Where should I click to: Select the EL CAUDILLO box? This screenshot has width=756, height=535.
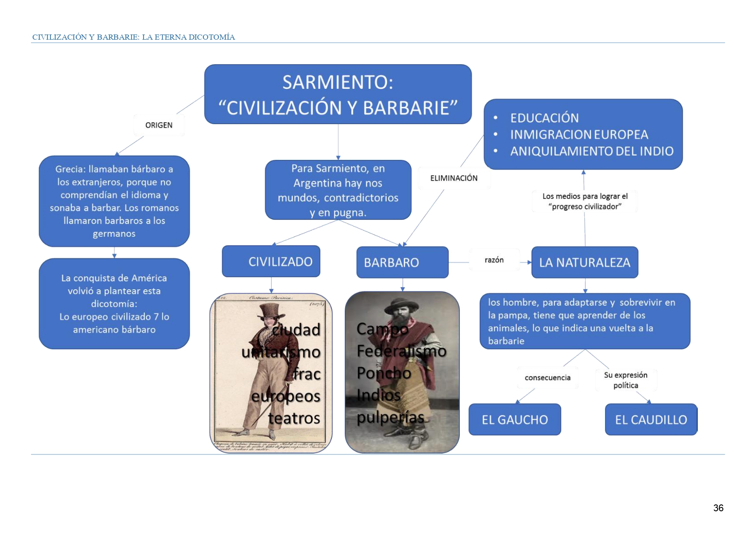(651, 419)
